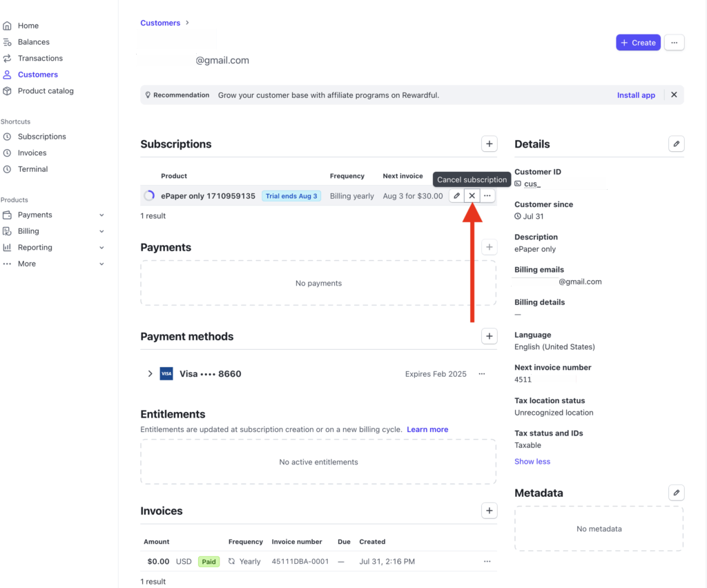Open subscription row more options menu
The image size is (707, 588).
(x=487, y=196)
